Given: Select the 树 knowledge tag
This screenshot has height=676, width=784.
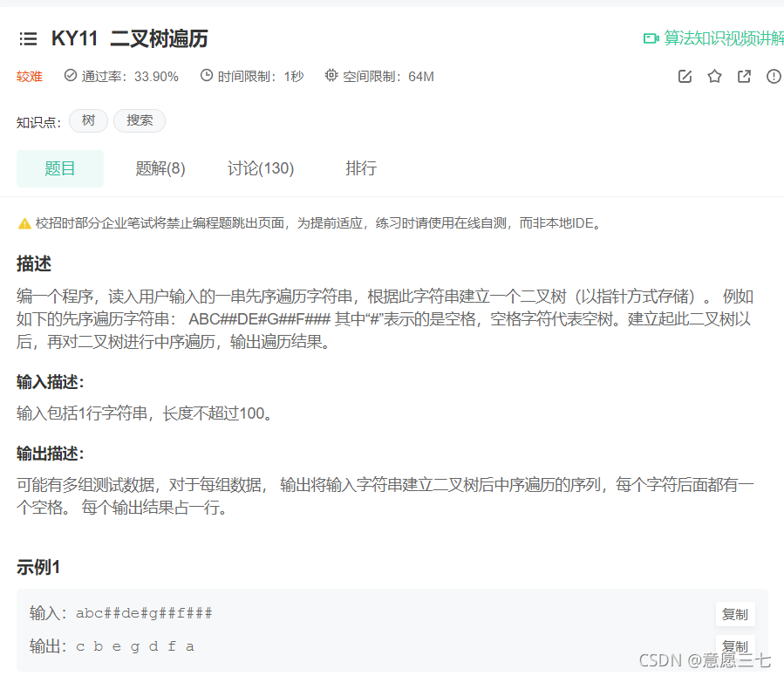Looking at the screenshot, I should click(x=88, y=120).
